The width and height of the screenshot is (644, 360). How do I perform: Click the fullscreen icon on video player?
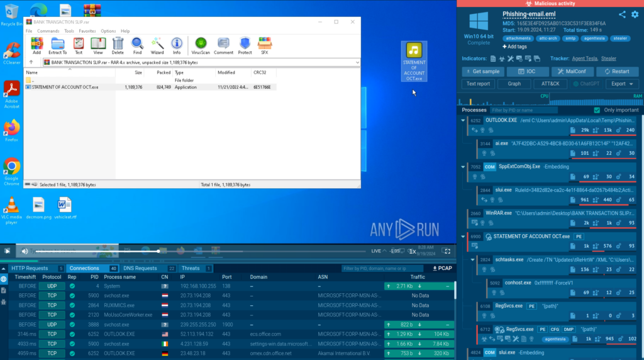[447, 250]
